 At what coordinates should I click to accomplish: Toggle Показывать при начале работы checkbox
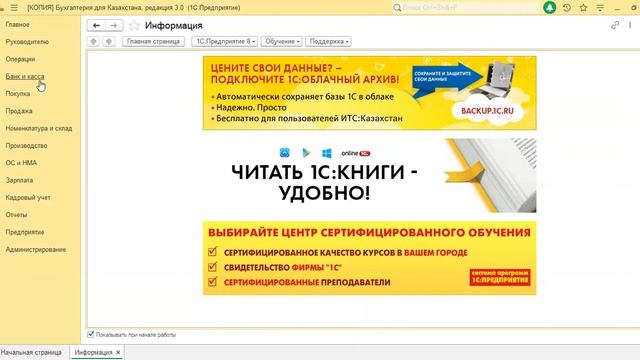(91, 334)
